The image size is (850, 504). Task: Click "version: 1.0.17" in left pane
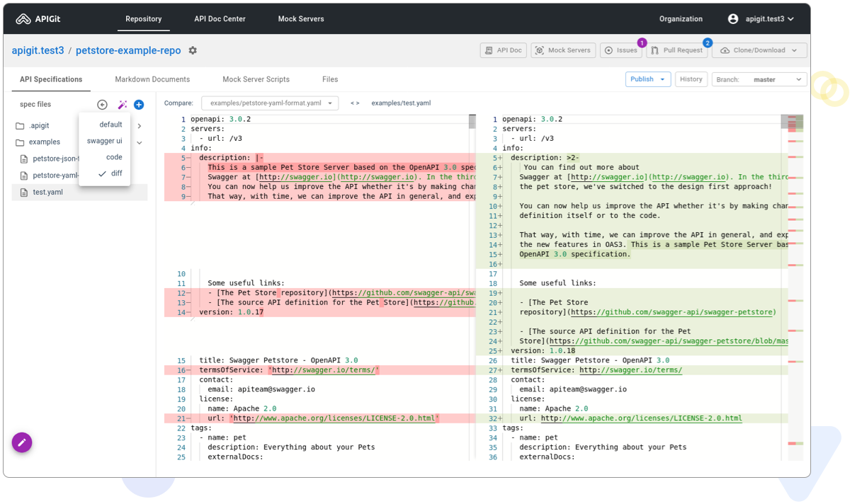(232, 312)
